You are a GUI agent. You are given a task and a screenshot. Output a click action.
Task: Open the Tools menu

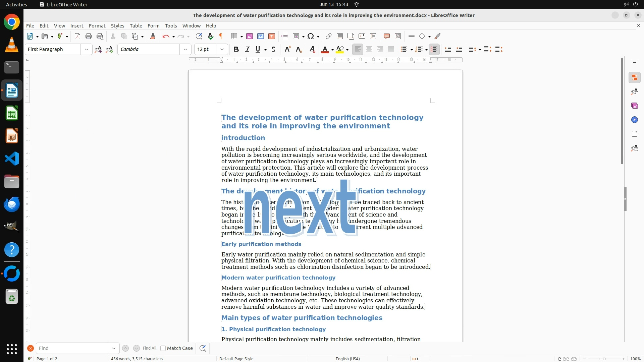[x=171, y=25]
